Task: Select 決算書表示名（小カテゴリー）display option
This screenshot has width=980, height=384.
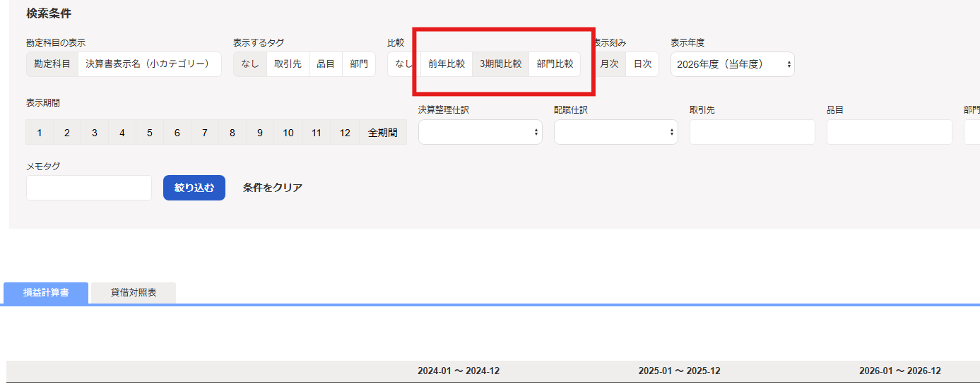Action: [x=149, y=64]
